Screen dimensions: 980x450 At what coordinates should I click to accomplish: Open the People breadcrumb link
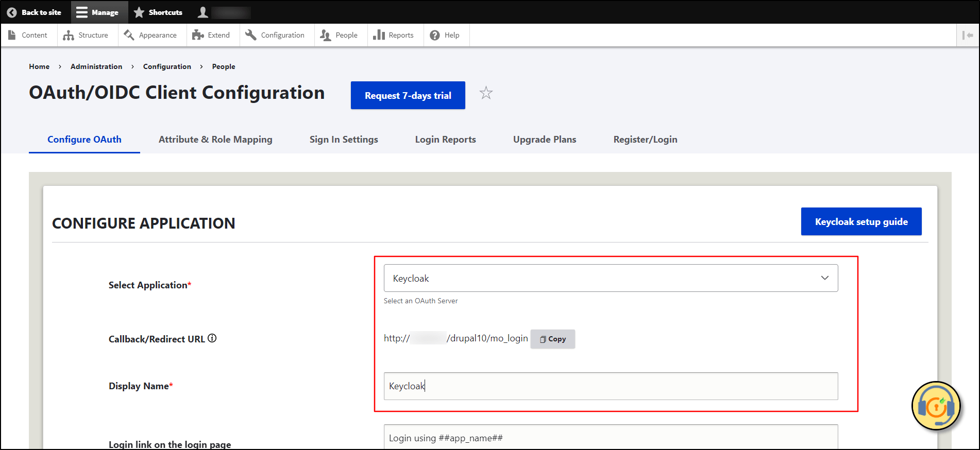tap(224, 66)
